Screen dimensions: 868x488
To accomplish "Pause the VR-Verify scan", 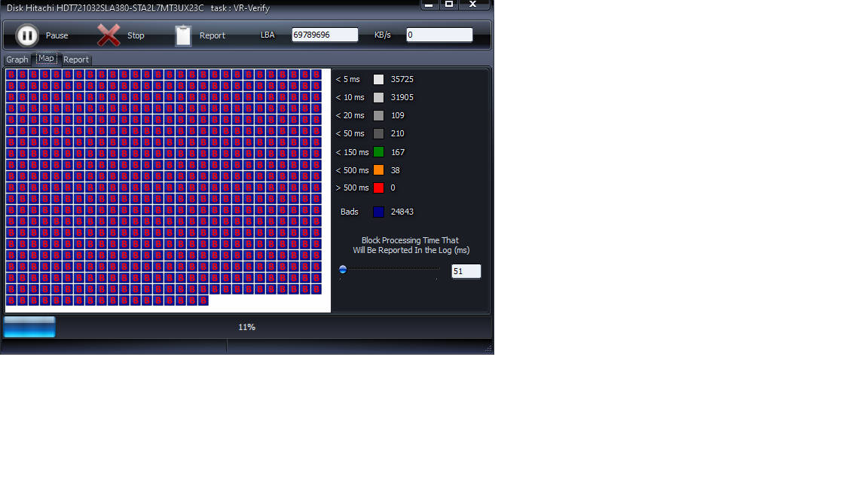I will pyautogui.click(x=26, y=35).
